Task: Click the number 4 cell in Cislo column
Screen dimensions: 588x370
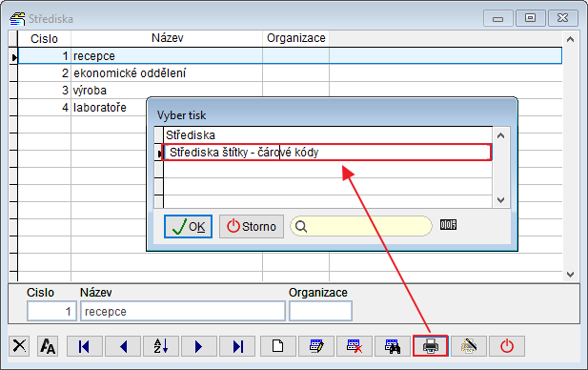Action: [44, 108]
